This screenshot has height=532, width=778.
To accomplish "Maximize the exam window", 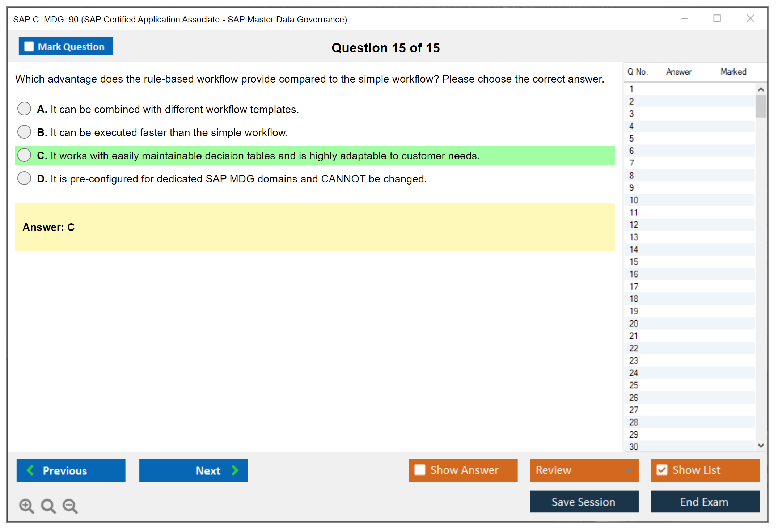I will click(717, 18).
